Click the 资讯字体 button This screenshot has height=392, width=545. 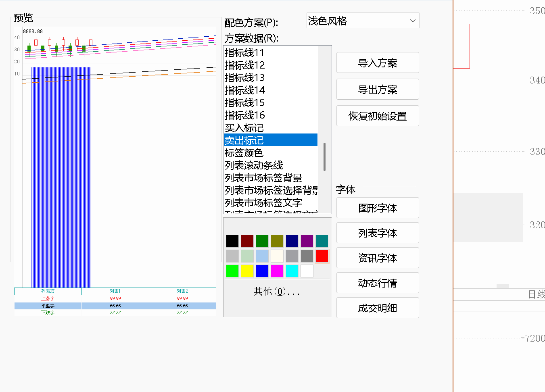[378, 258]
